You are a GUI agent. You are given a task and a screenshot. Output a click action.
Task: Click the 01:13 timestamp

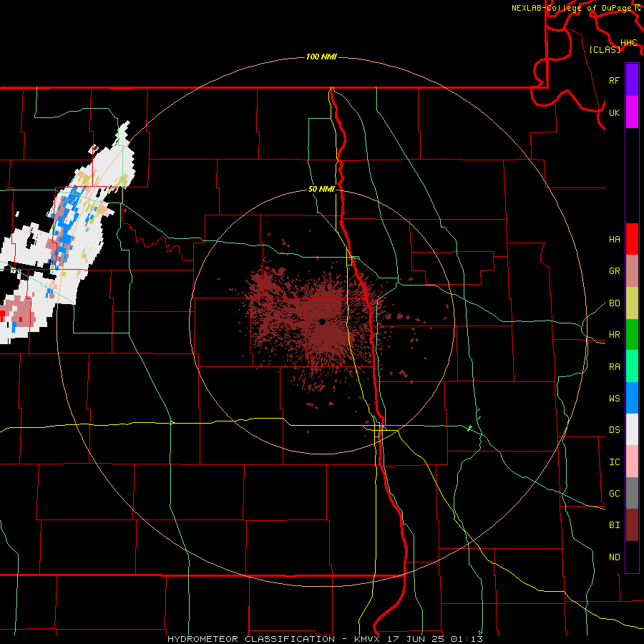[x=467, y=639]
